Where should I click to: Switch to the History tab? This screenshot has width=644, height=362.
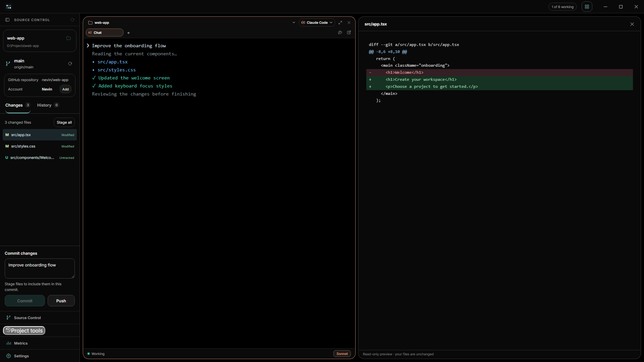(x=48, y=105)
